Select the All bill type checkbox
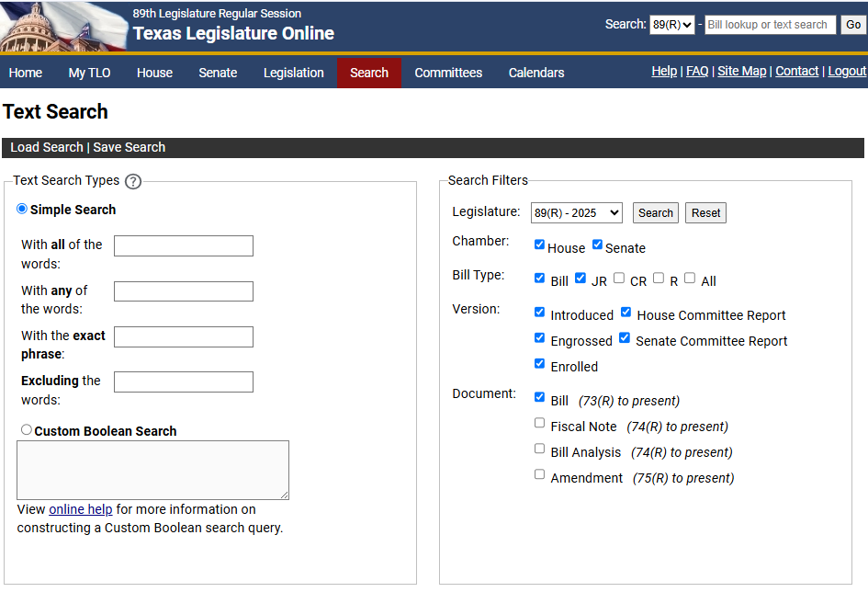 pos(690,278)
